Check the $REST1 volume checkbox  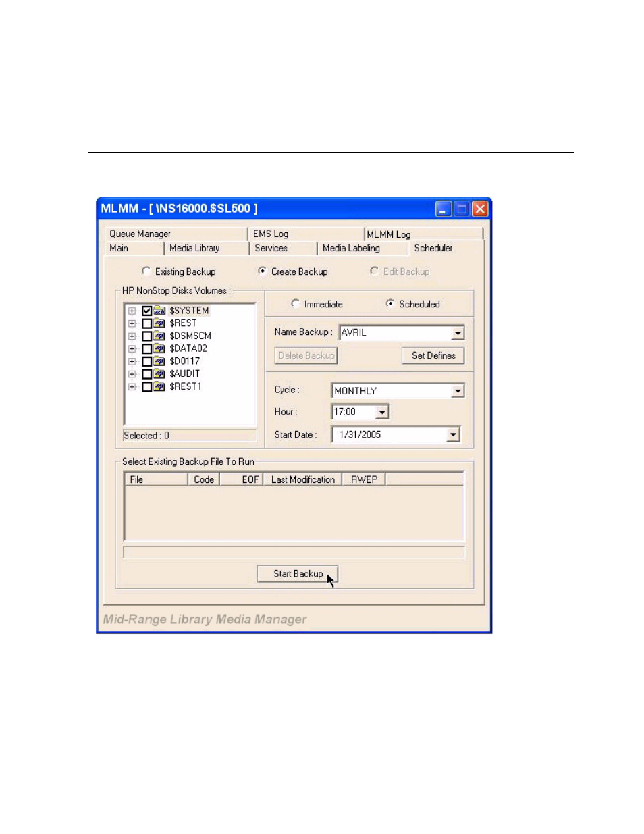[x=146, y=387]
